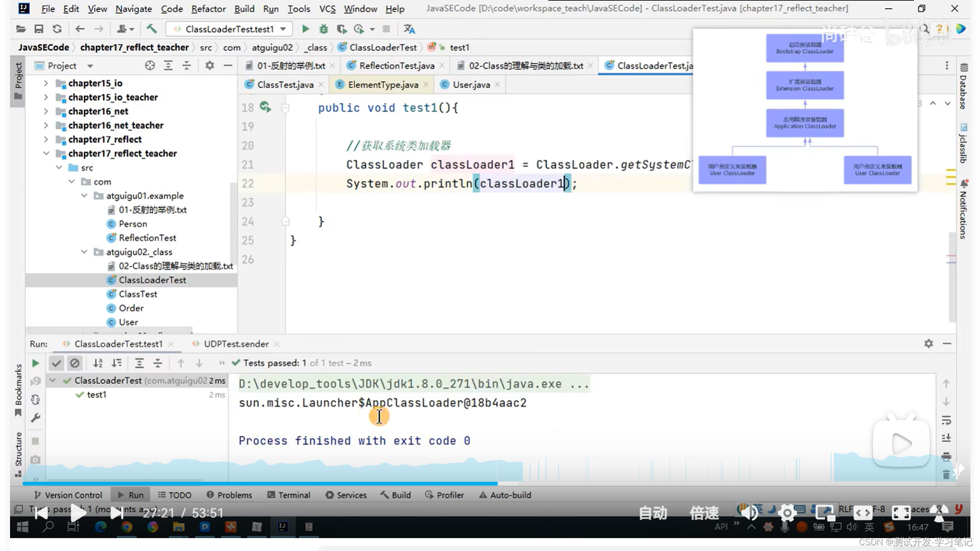The height and width of the screenshot is (551, 980).
Task: Click run gutter icon at line 18
Action: coord(265,107)
